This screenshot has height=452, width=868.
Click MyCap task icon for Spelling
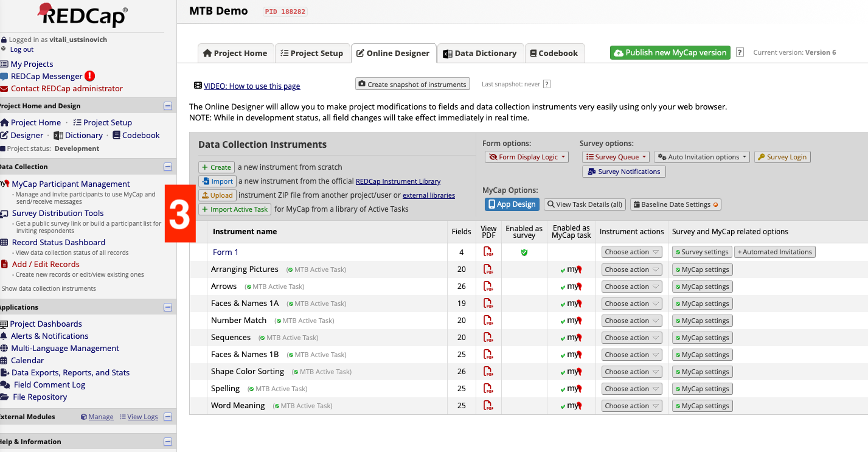[571, 389]
